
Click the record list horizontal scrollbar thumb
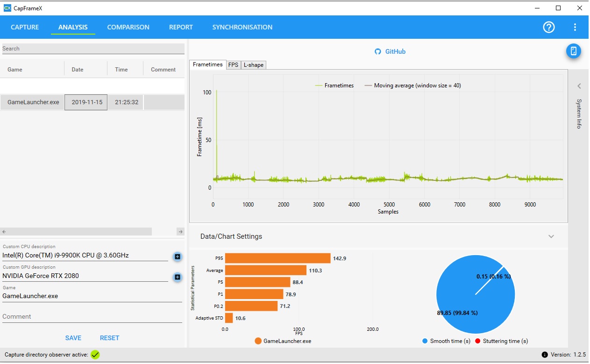point(79,232)
